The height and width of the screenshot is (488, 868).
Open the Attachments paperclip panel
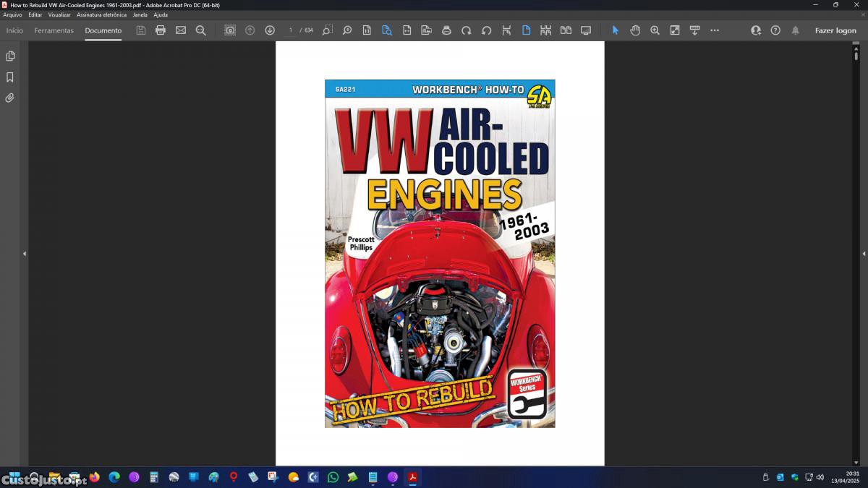10,98
